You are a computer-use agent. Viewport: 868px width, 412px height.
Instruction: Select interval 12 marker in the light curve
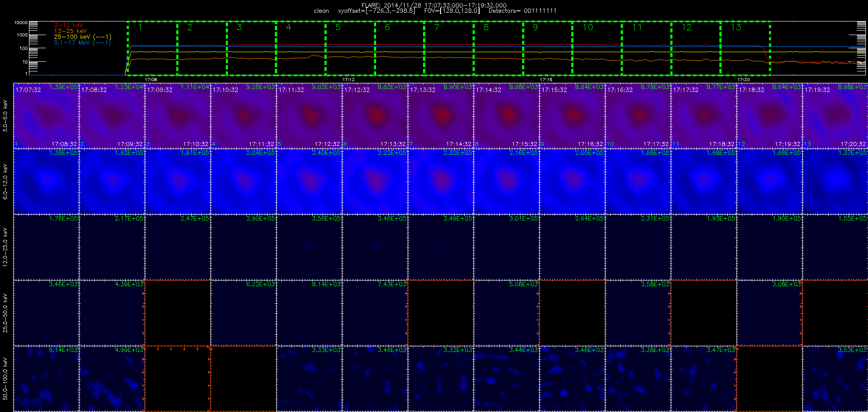[x=687, y=28]
